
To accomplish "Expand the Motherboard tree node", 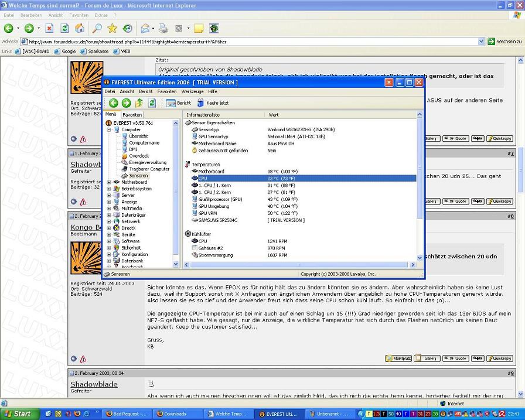I will coord(109,182).
